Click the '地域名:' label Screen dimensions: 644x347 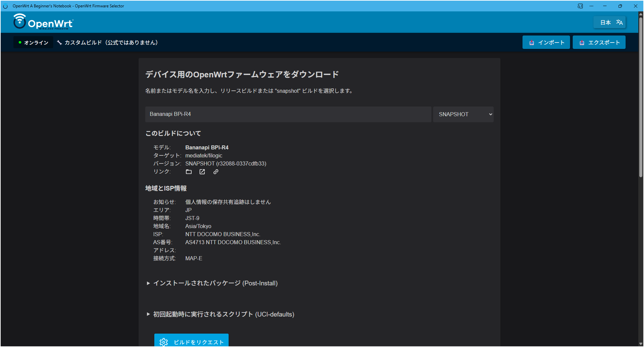pos(162,226)
